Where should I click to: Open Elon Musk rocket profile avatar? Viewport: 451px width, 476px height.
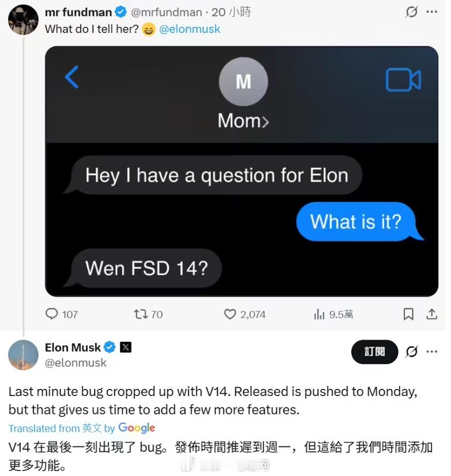(x=23, y=354)
